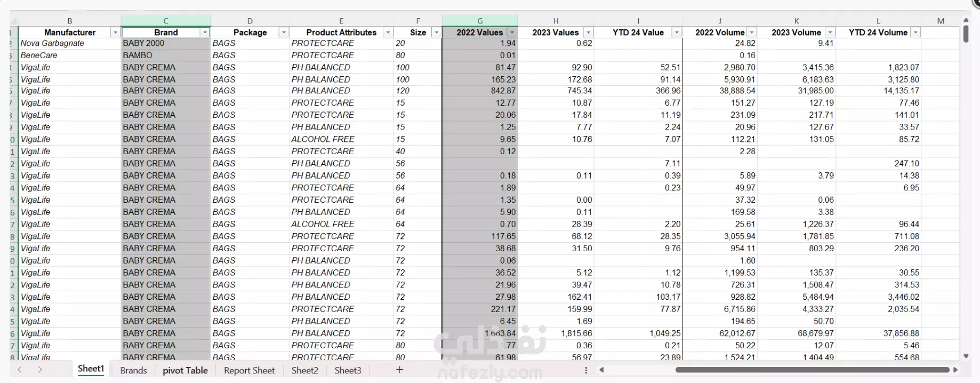Select column I header
Screen dimensions: 980x383
click(638, 21)
